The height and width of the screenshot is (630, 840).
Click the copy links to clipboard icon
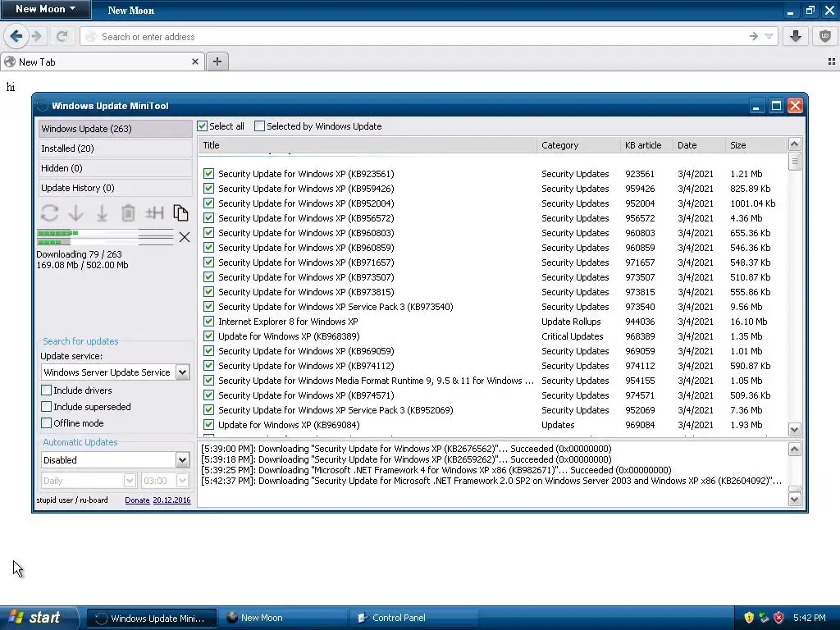tap(180, 213)
